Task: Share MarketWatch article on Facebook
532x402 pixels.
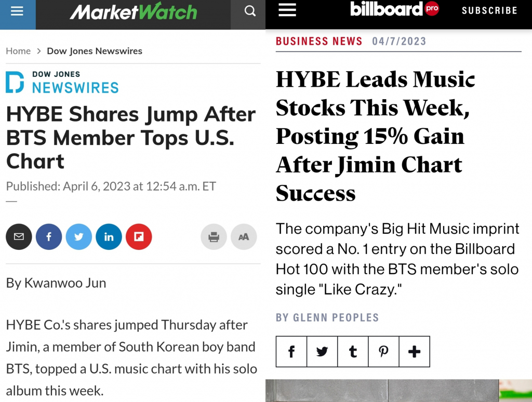Action: tap(49, 237)
